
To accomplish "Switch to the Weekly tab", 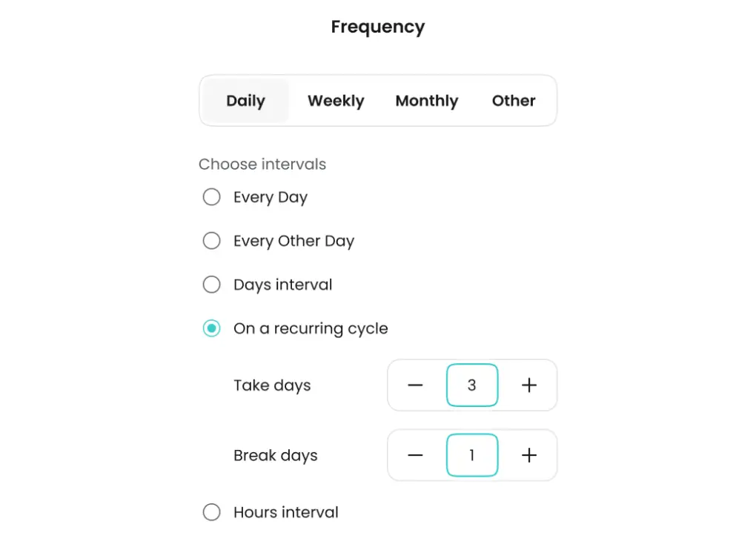I will point(336,101).
